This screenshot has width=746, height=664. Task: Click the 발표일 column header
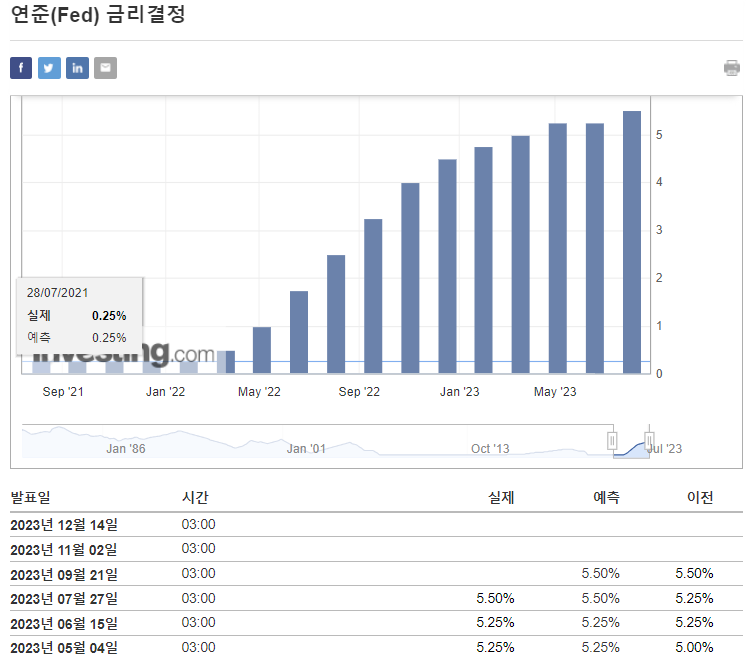click(30, 498)
